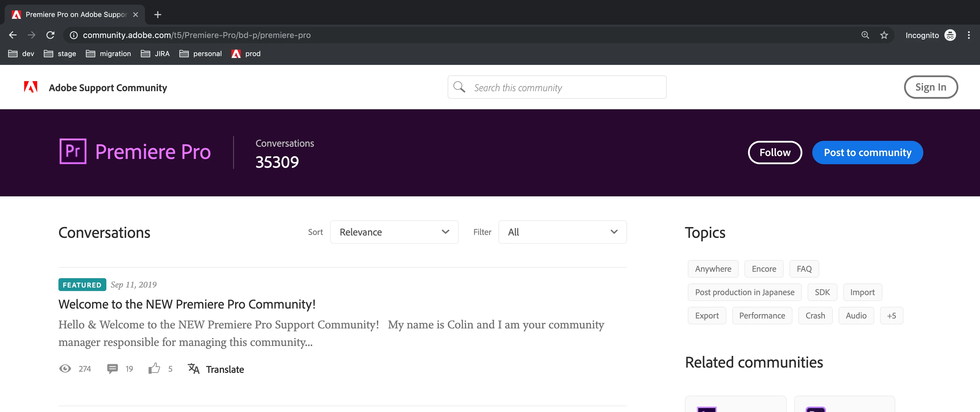Bookmark this page with star icon
Viewport: 980px width, 412px height.
884,35
